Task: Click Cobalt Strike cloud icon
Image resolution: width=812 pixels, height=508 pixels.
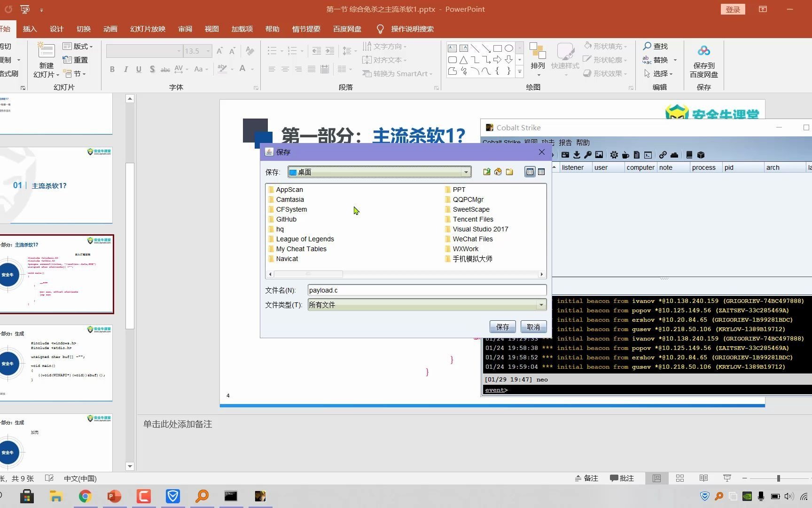Action: pyautogui.click(x=674, y=155)
